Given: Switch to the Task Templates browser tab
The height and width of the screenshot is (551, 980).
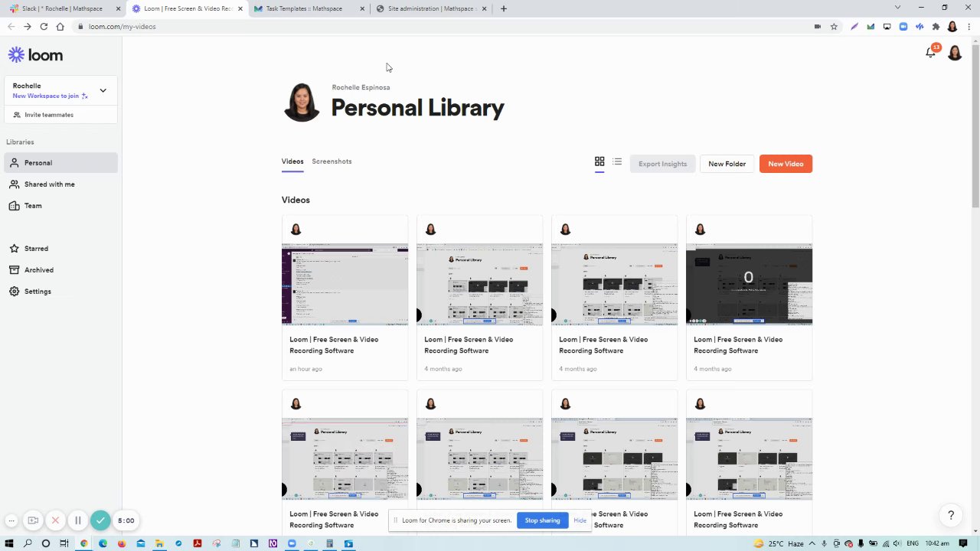Looking at the screenshot, I should click(x=309, y=8).
